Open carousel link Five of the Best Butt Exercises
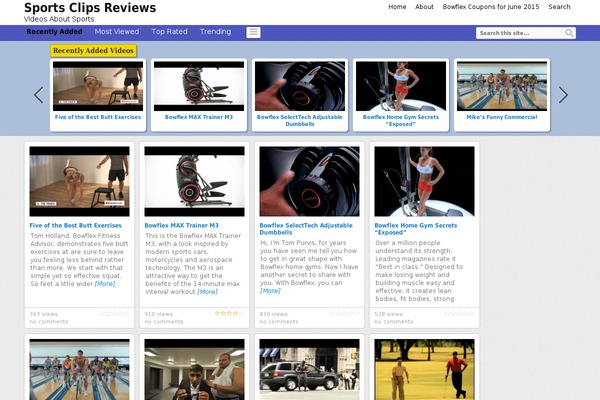 pyautogui.click(x=98, y=117)
